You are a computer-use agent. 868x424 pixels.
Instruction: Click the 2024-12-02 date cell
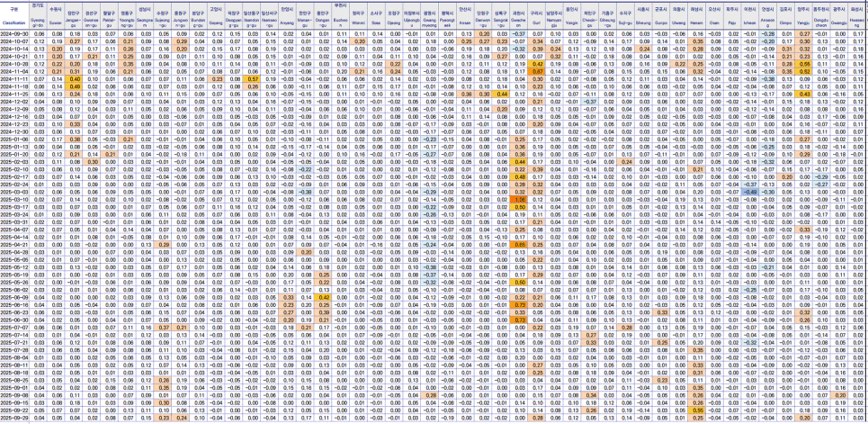click(x=13, y=102)
